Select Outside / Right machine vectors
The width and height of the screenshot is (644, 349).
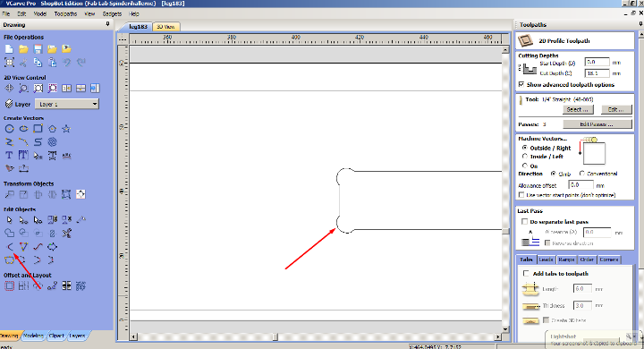525,148
